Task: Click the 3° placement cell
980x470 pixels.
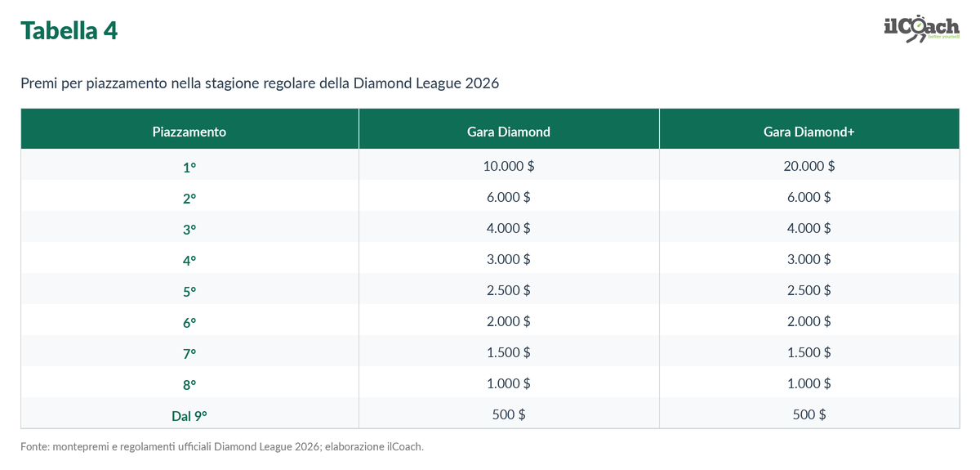Action: (x=189, y=229)
